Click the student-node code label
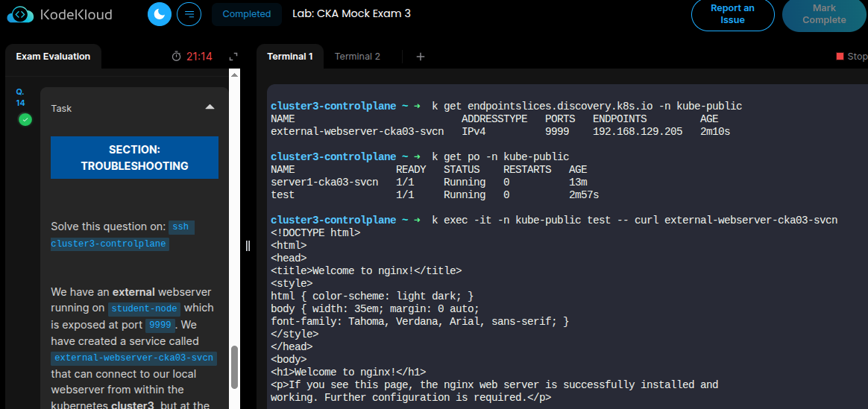Image resolution: width=868 pixels, height=409 pixels. pos(144,308)
